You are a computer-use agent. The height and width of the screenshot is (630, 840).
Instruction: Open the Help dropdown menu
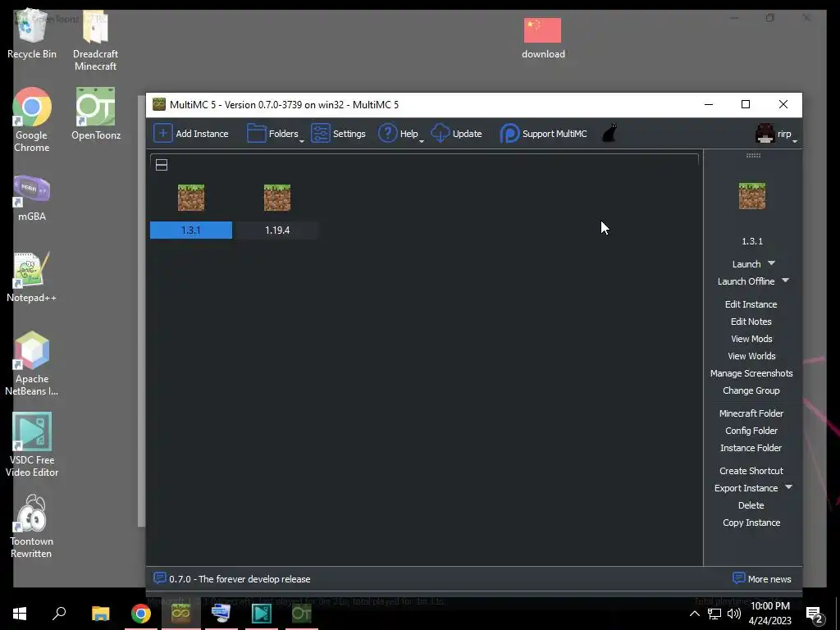(x=400, y=134)
